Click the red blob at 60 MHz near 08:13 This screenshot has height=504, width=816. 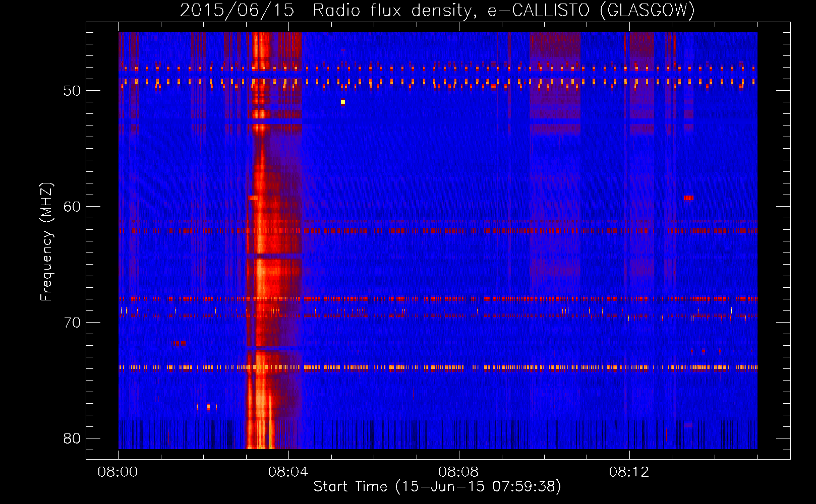tap(688, 198)
